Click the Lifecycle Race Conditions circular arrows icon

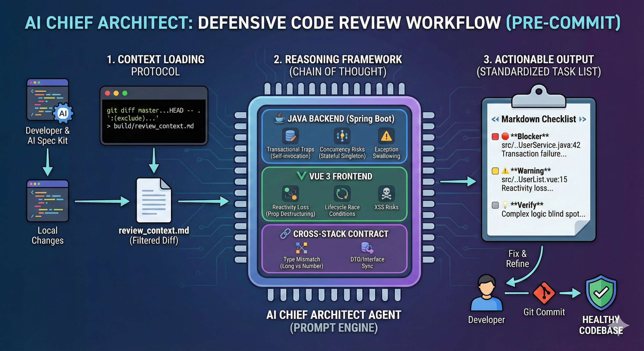tap(342, 194)
